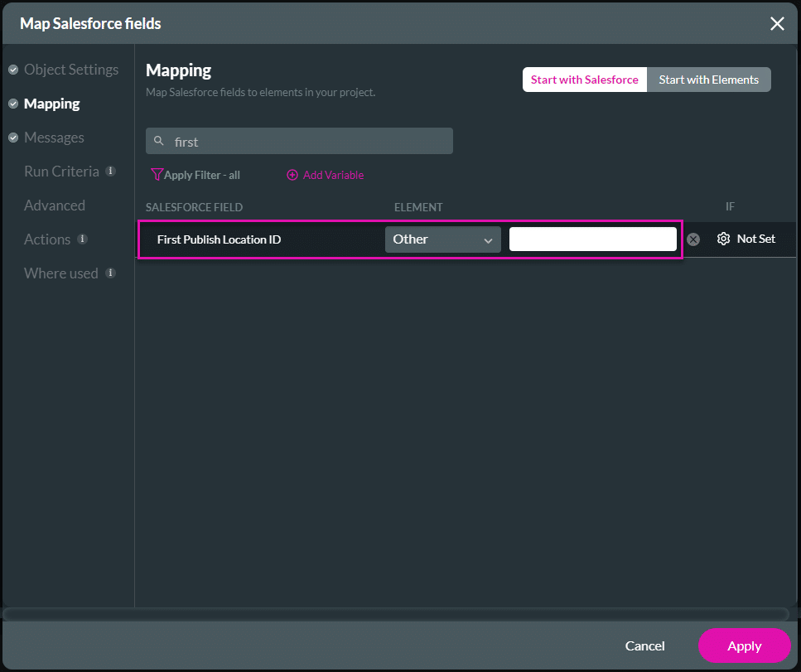Click the search field containing 'first'
Screen dimensions: 801x672
[x=298, y=141]
